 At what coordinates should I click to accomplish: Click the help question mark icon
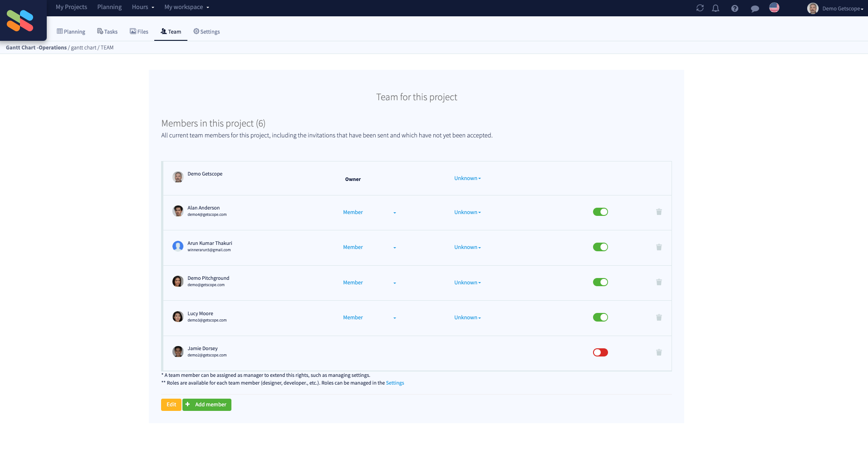(735, 8)
